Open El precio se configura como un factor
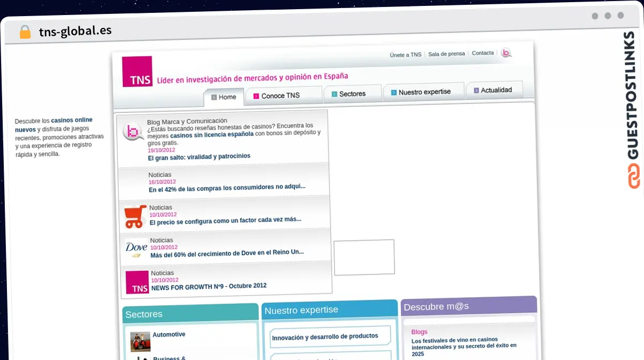 point(225,220)
